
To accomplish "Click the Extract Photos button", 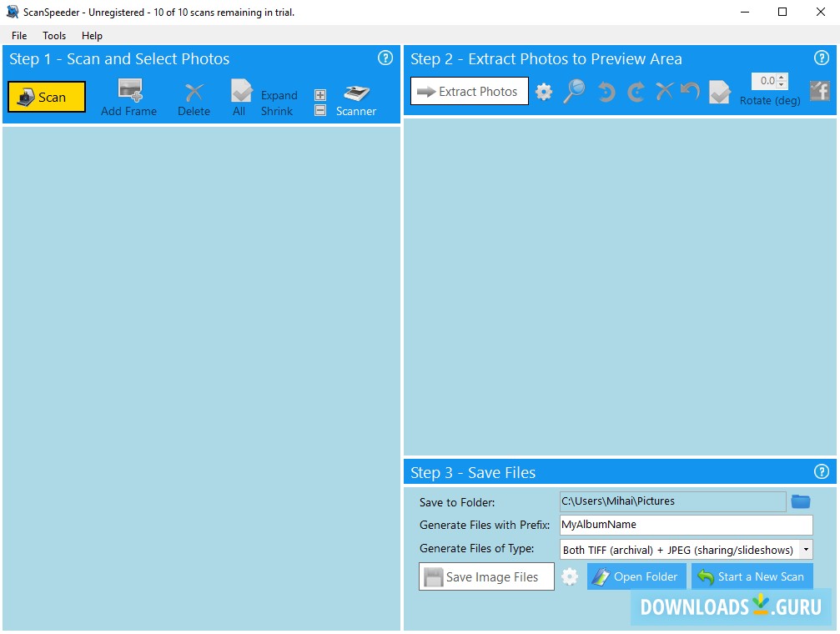I will tap(470, 91).
